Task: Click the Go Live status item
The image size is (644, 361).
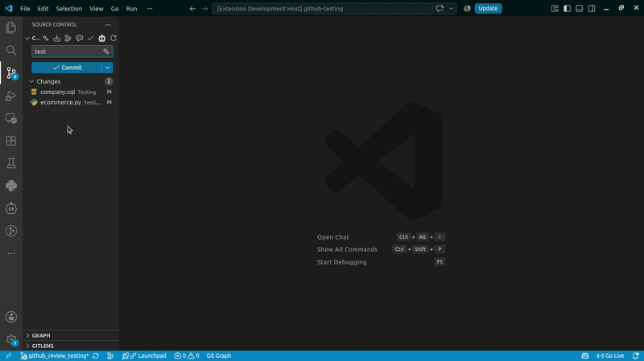Action: tap(610, 355)
